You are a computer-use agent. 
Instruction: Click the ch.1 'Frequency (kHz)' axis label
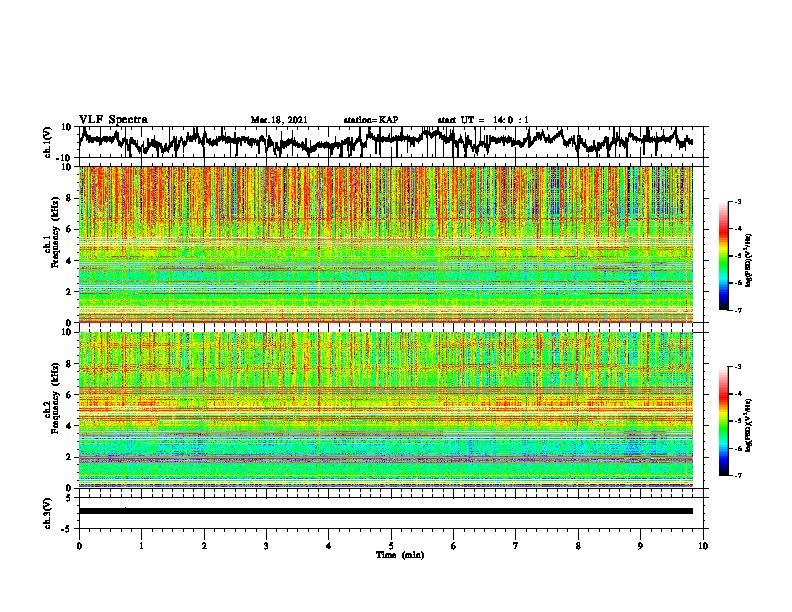(x=55, y=234)
